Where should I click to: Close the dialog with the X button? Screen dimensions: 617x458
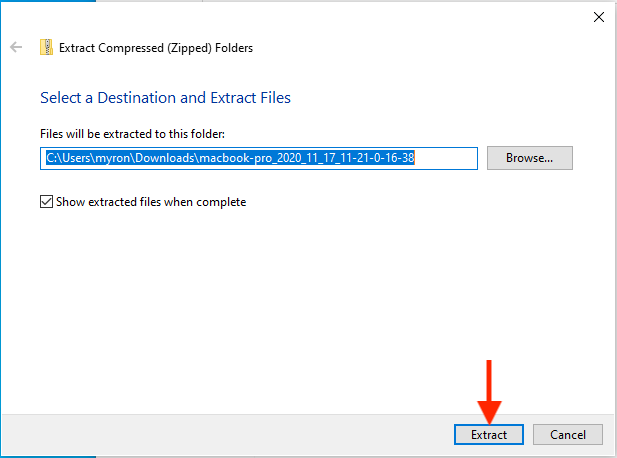[x=599, y=17]
